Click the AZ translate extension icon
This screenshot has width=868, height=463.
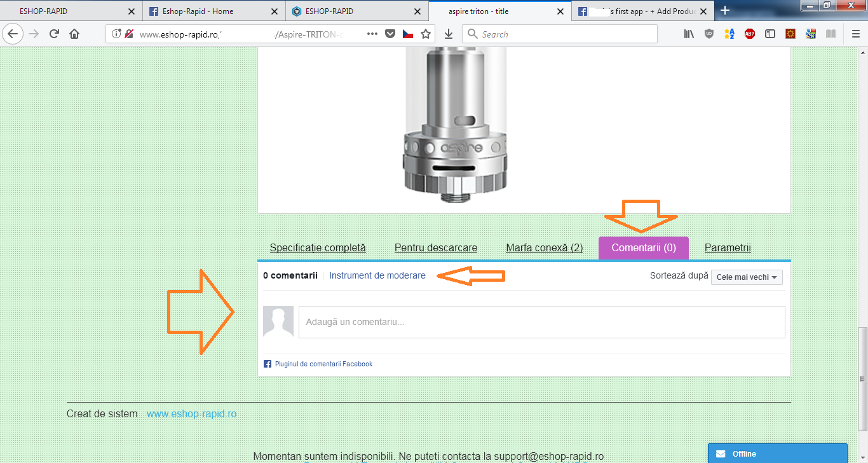(729, 34)
